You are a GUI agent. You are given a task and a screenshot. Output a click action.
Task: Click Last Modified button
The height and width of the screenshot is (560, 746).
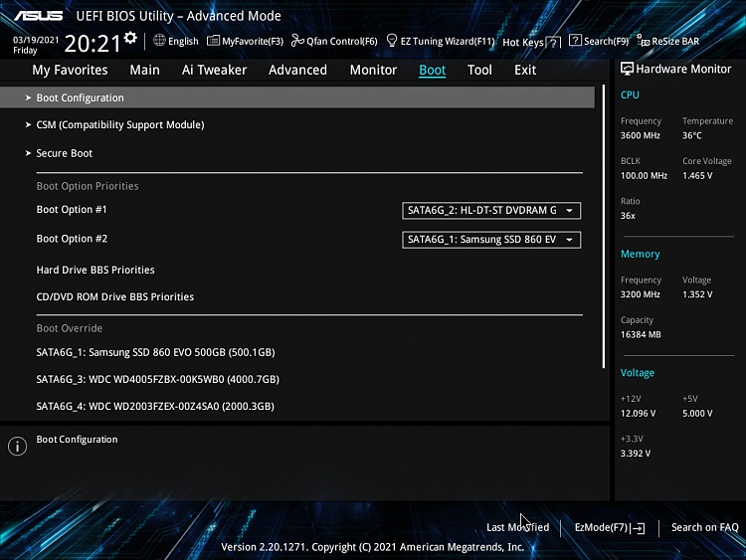coord(517,527)
